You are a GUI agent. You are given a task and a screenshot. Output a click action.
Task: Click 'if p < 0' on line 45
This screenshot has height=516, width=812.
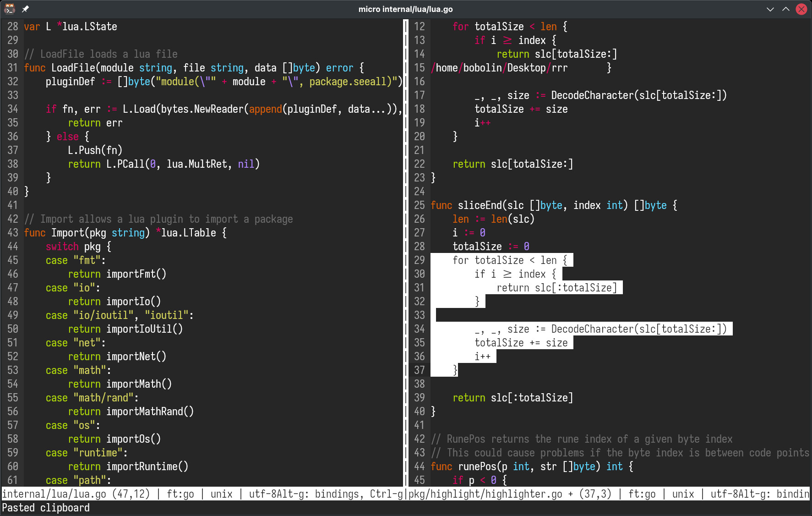474,480
